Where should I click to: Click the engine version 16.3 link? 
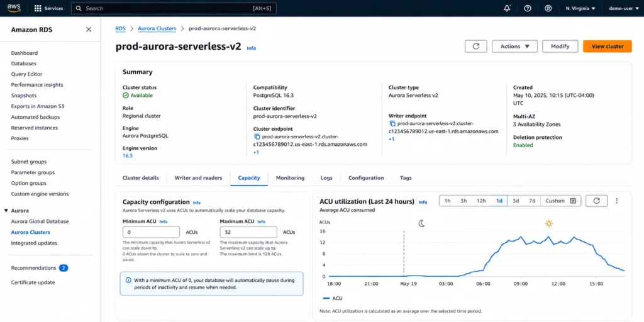point(127,156)
